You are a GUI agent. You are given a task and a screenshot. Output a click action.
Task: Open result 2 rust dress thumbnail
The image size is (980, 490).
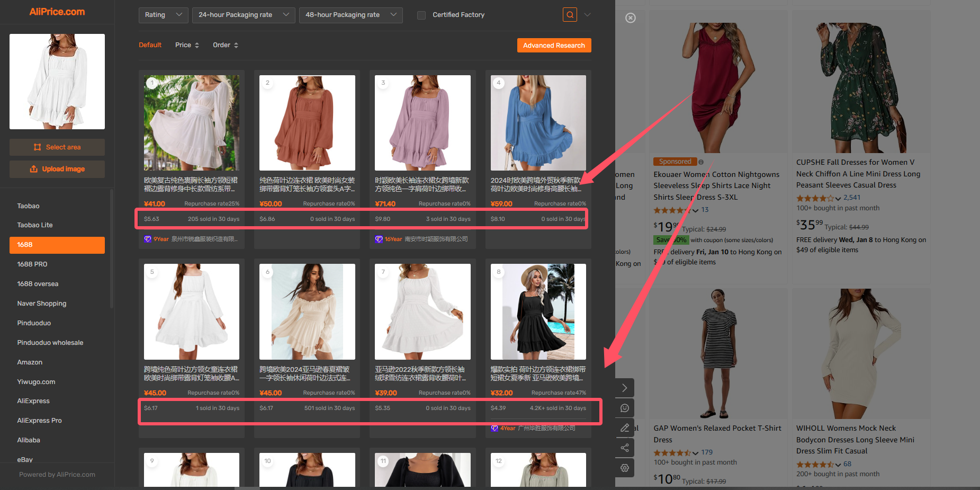pyautogui.click(x=307, y=123)
